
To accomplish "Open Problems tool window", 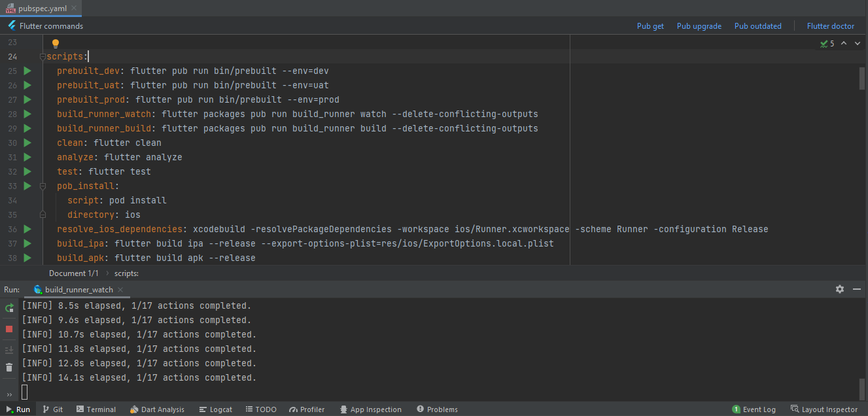I will [437, 409].
